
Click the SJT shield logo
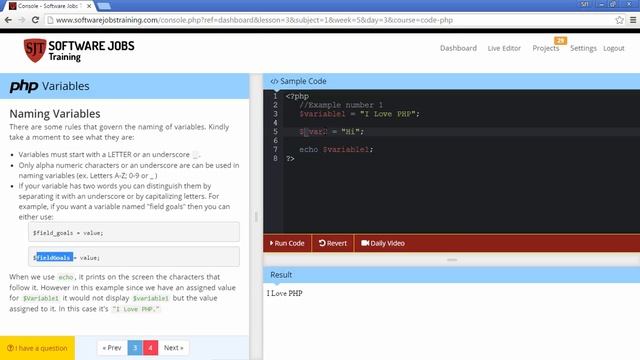pyautogui.click(x=35, y=50)
